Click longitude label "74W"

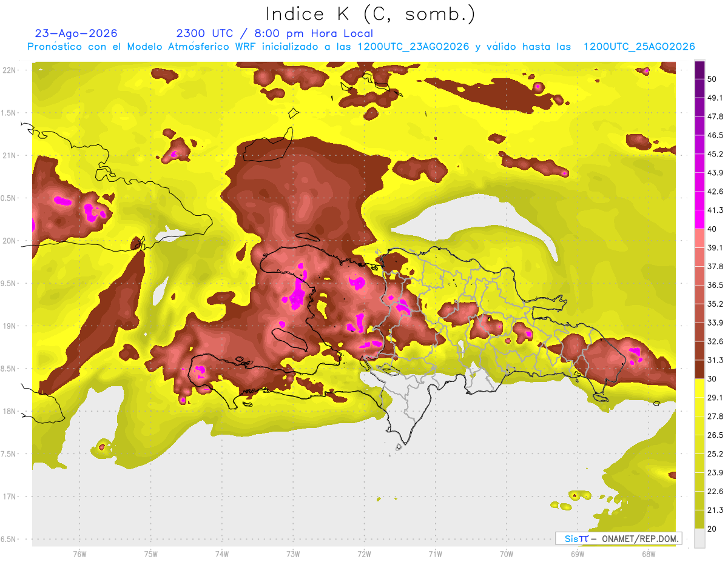click(221, 554)
